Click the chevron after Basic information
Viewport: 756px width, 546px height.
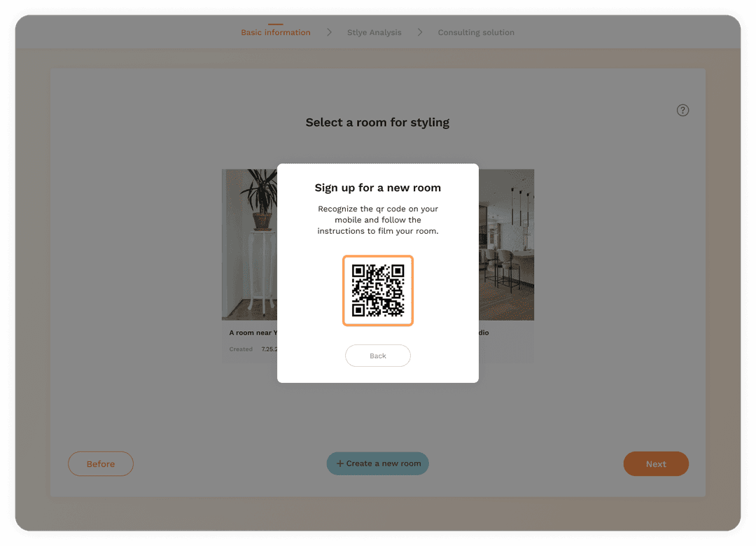pos(329,32)
